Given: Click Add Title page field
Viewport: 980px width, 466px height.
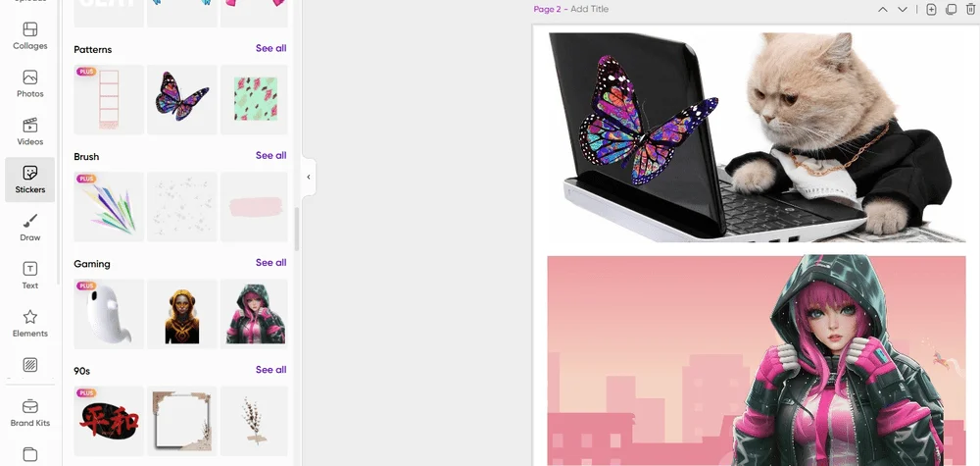Looking at the screenshot, I should point(589,10).
